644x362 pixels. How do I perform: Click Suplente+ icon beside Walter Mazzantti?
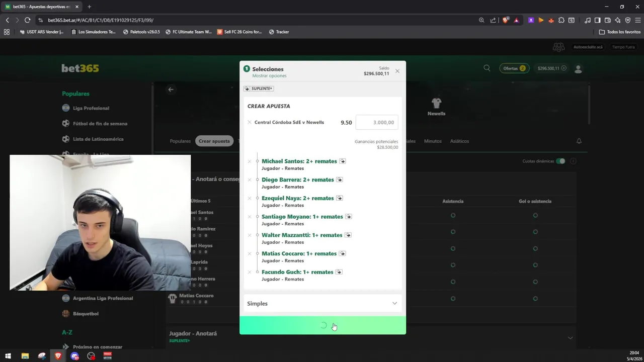point(348,235)
